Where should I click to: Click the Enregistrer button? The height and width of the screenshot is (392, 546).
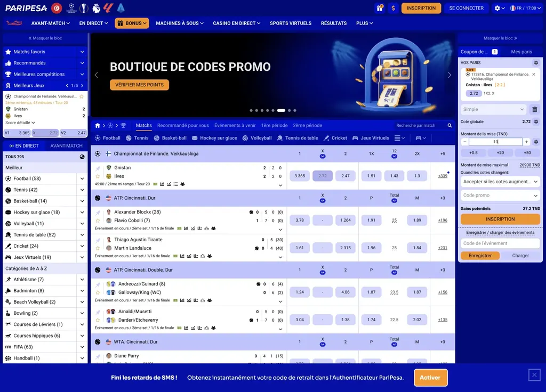point(480,256)
